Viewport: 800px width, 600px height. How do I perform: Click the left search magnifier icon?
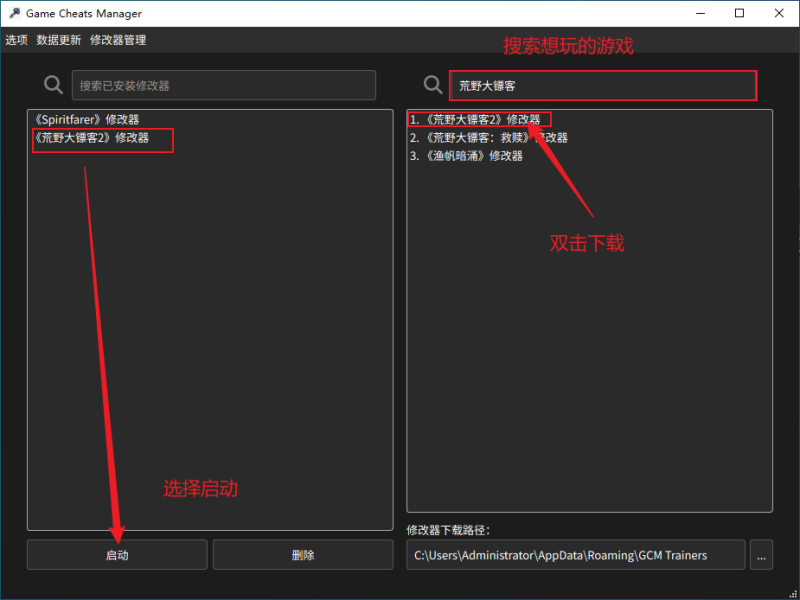coord(53,85)
